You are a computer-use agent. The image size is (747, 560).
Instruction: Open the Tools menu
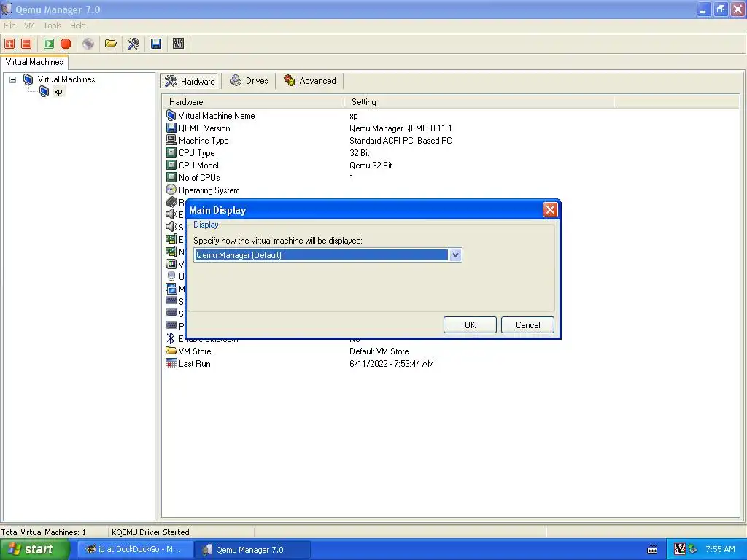click(x=53, y=26)
